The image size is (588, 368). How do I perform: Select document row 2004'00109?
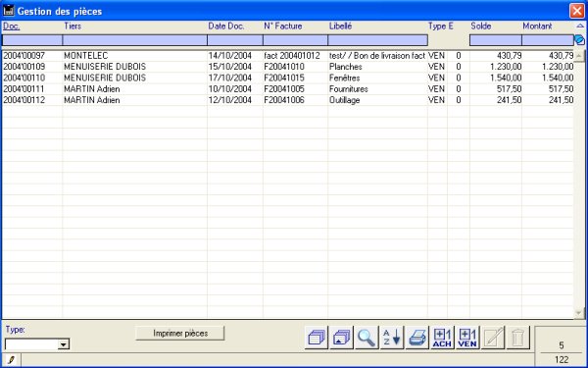(x=288, y=67)
